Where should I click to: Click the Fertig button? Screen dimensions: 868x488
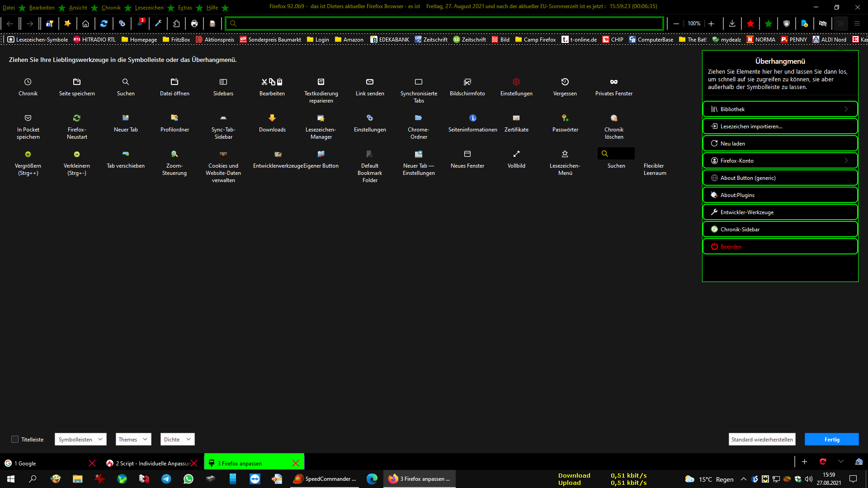coord(831,439)
